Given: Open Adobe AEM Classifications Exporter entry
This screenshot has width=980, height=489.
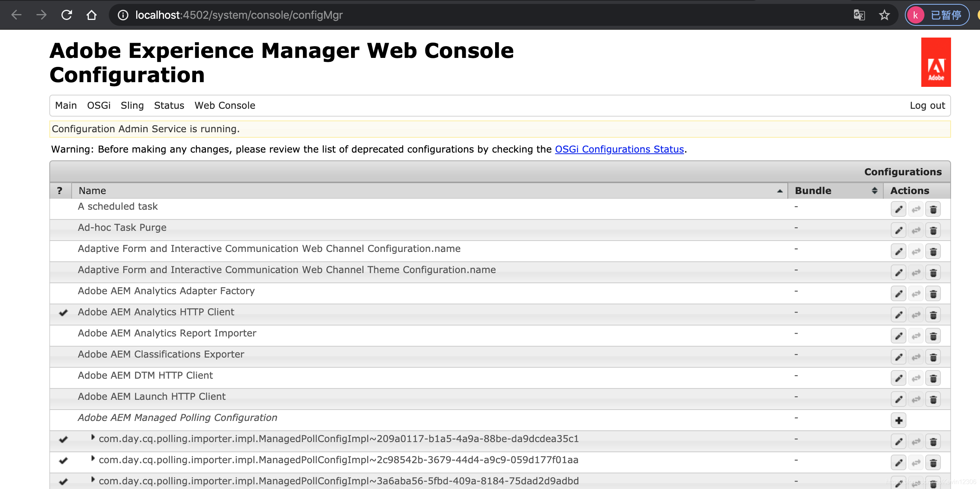Looking at the screenshot, I should pyautogui.click(x=161, y=354).
